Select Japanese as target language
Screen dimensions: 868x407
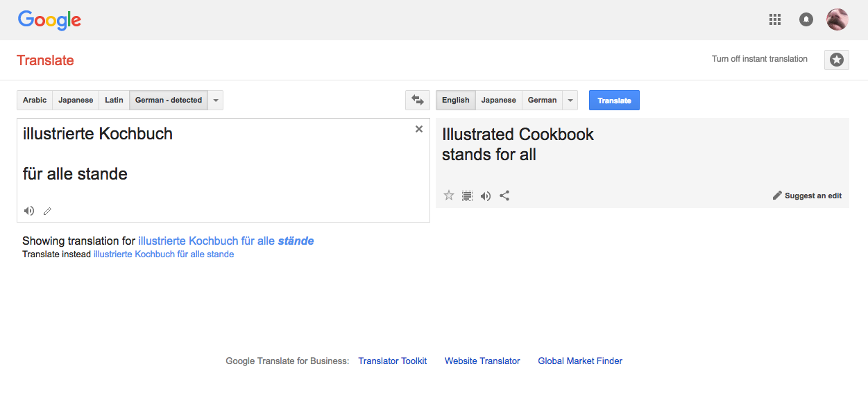pos(499,100)
